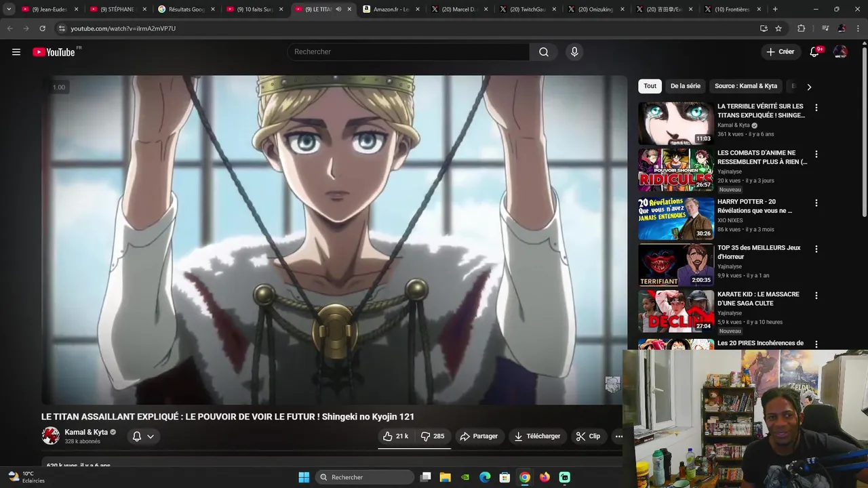Open options menu for KARATE KID video
Screen dimensions: 868x488
(816, 296)
